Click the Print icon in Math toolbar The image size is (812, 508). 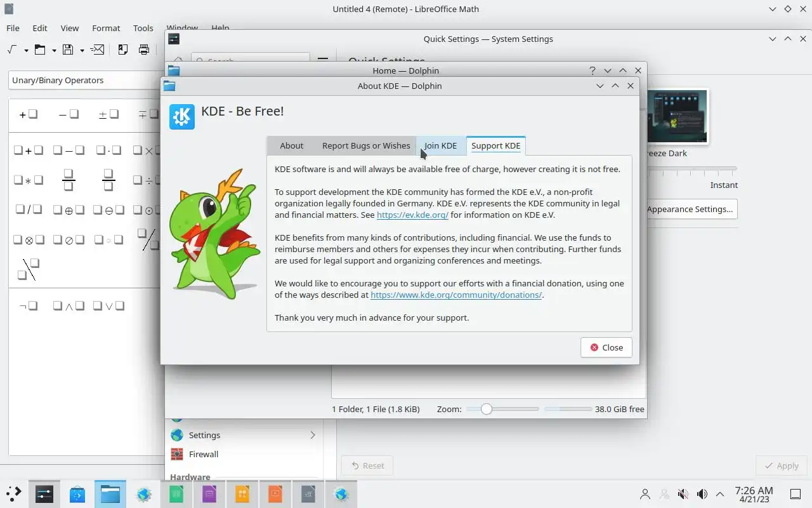coord(144,50)
